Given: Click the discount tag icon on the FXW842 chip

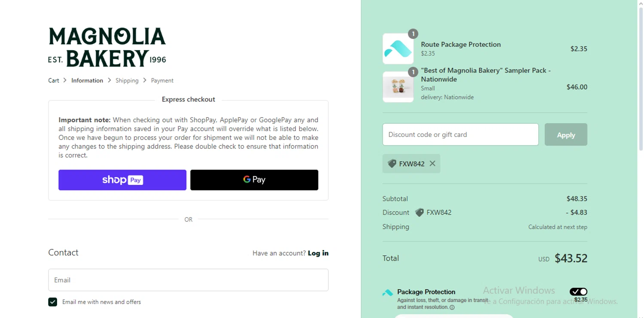Looking at the screenshot, I should click(x=392, y=164).
